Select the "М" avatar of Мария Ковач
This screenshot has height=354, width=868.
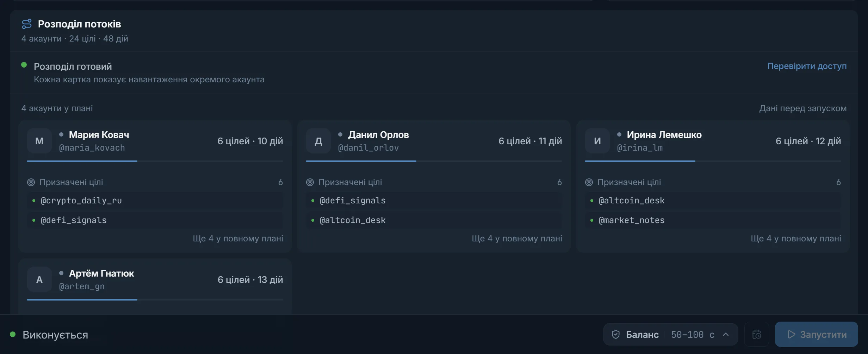pos(39,141)
